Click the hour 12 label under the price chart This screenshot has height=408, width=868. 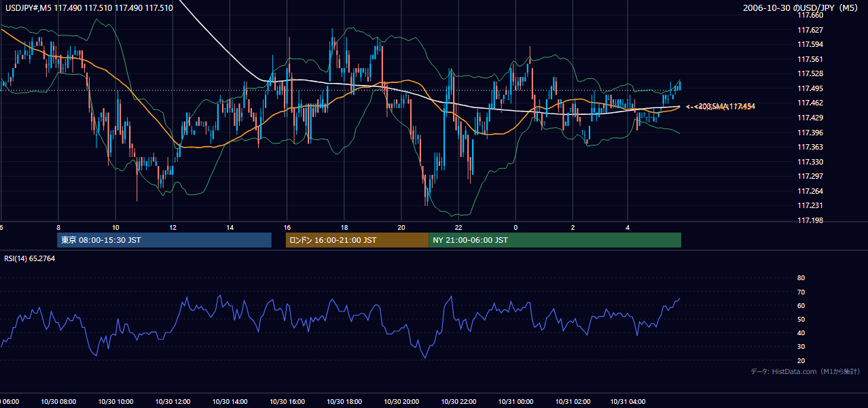[173, 227]
